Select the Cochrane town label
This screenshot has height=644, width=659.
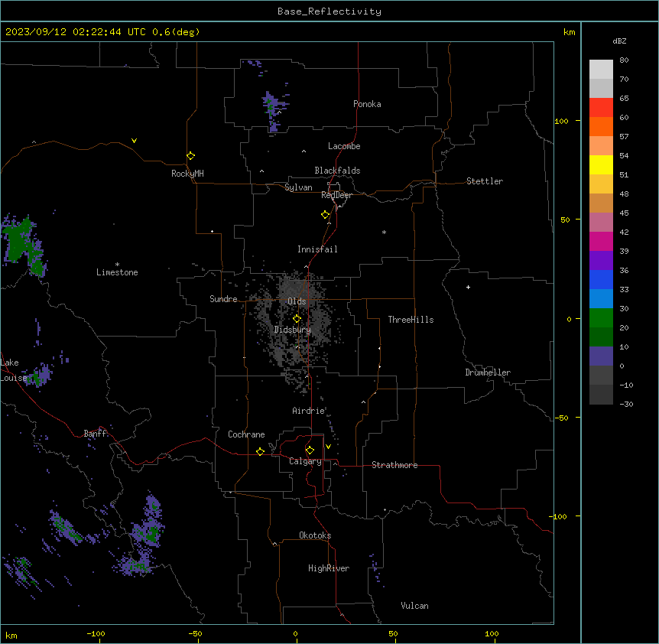pyautogui.click(x=246, y=434)
